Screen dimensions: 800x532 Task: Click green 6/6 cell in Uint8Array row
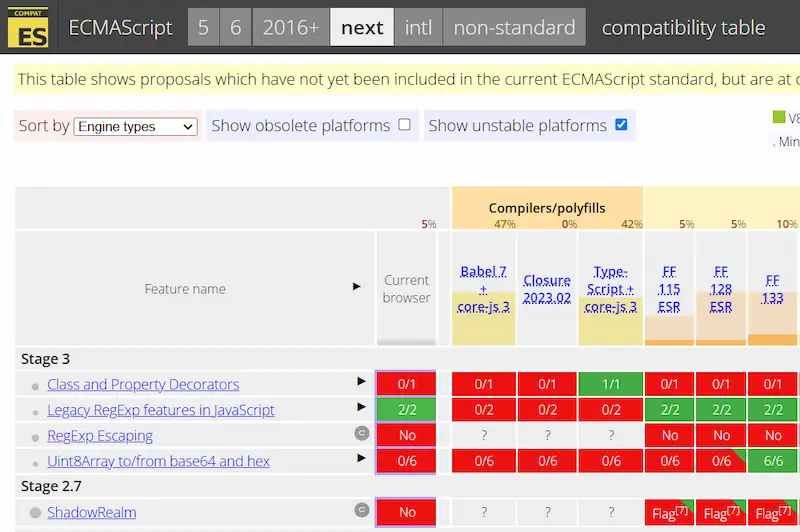pos(772,461)
